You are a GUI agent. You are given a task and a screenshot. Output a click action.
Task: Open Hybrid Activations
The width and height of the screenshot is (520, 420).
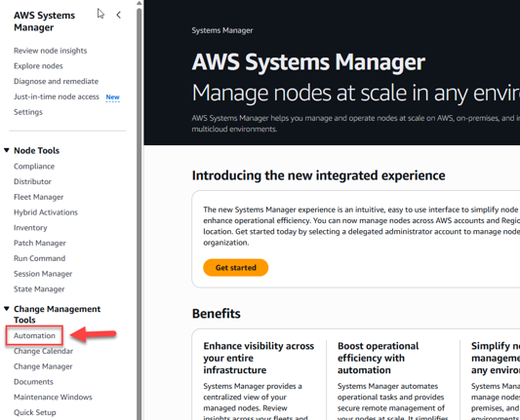pyautogui.click(x=46, y=212)
